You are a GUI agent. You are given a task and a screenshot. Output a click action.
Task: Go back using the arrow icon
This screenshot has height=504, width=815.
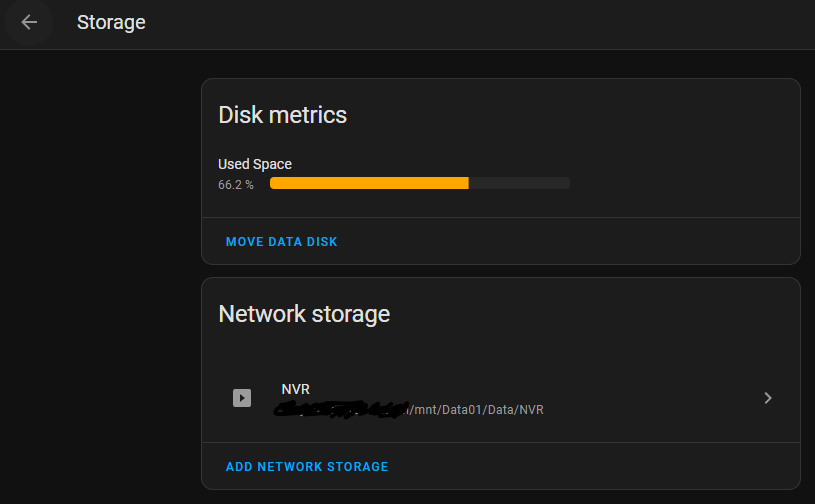[x=29, y=22]
